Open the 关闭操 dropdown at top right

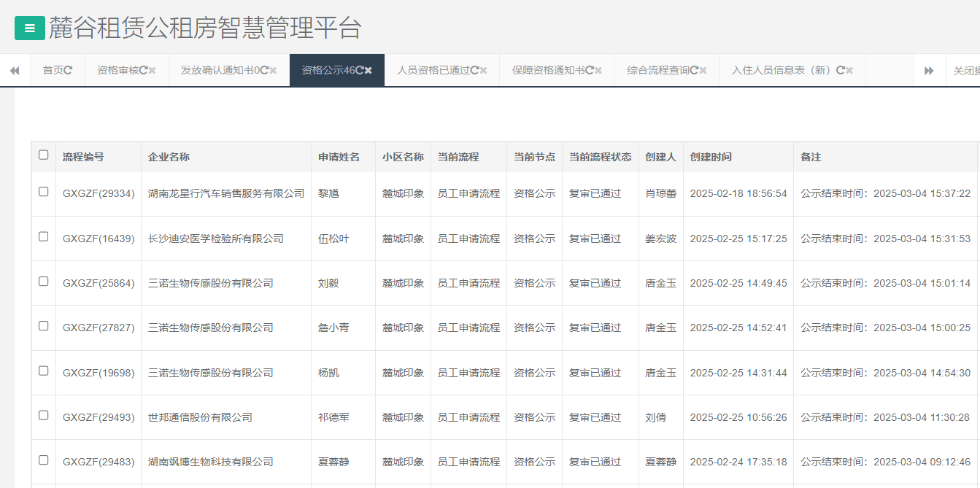click(x=966, y=70)
